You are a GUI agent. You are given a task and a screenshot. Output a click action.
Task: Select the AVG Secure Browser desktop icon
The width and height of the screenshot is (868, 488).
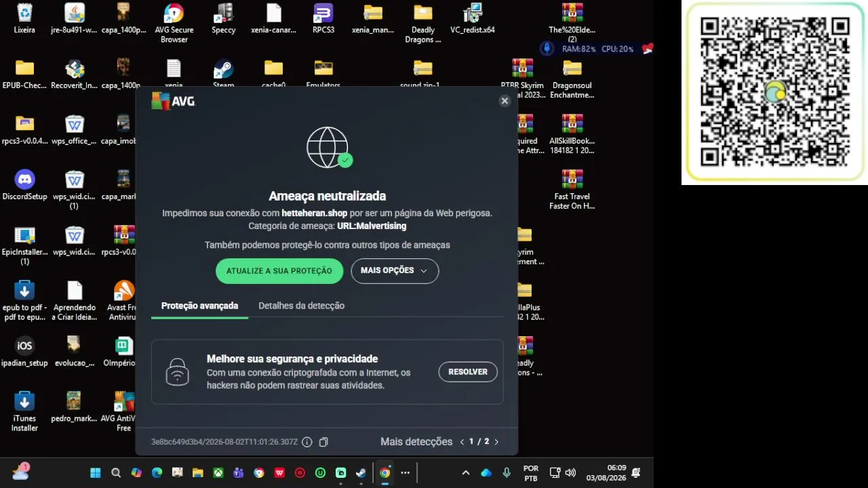(x=174, y=23)
